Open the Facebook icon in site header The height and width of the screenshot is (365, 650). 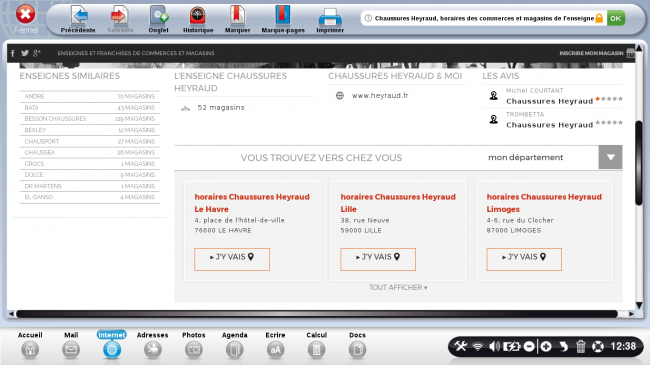[13, 53]
